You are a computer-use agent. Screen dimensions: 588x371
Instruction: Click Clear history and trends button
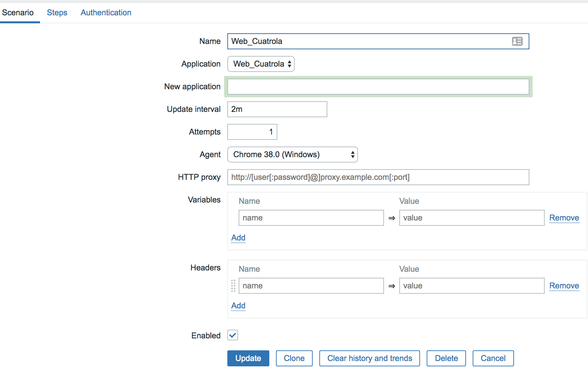pyautogui.click(x=370, y=358)
